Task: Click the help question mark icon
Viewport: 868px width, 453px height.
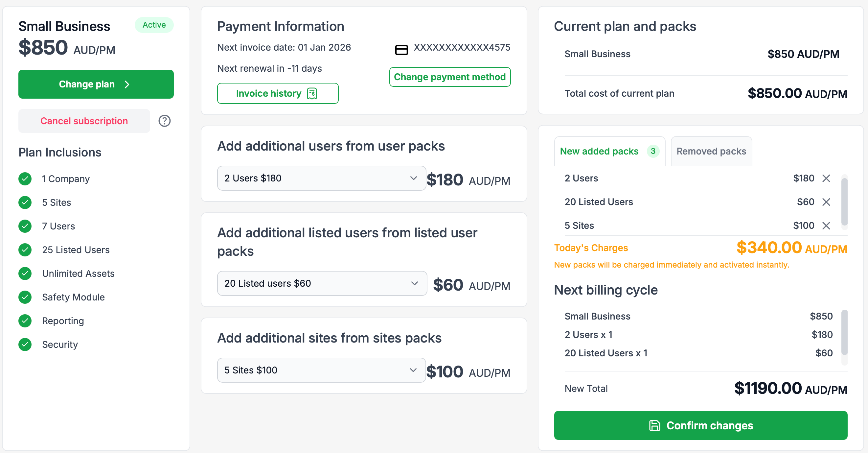Action: point(165,121)
